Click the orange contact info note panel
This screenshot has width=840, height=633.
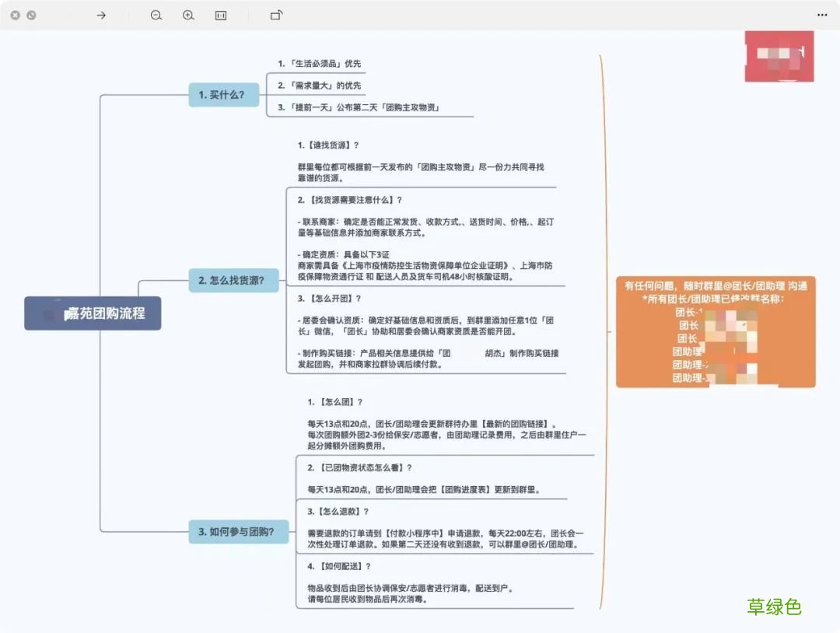(715, 332)
